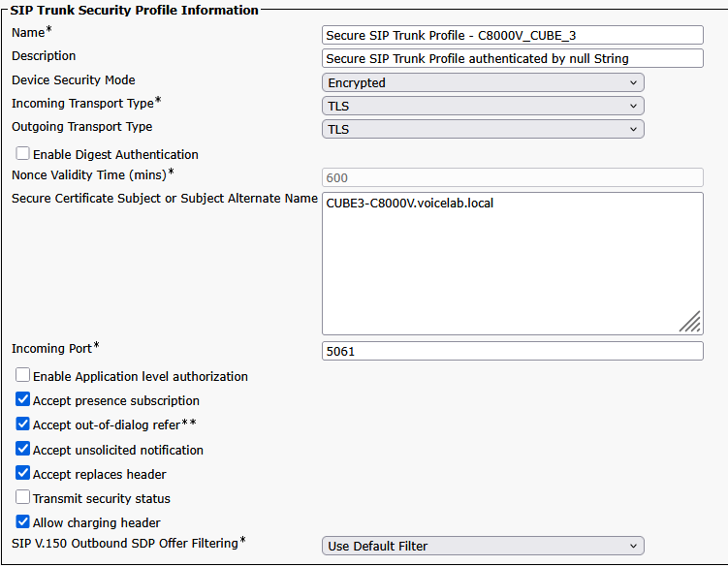Open Device Security Mode dropdown
This screenshot has height=566, width=728.
(x=483, y=83)
